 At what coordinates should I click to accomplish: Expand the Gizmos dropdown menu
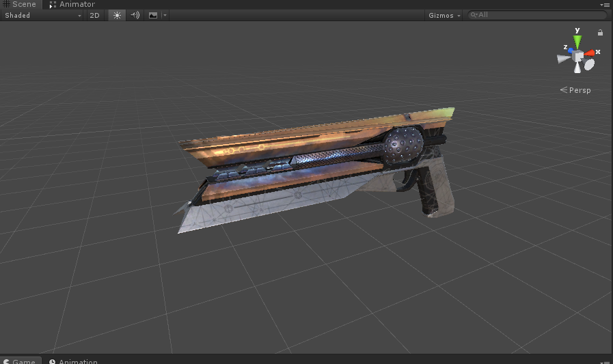point(444,15)
